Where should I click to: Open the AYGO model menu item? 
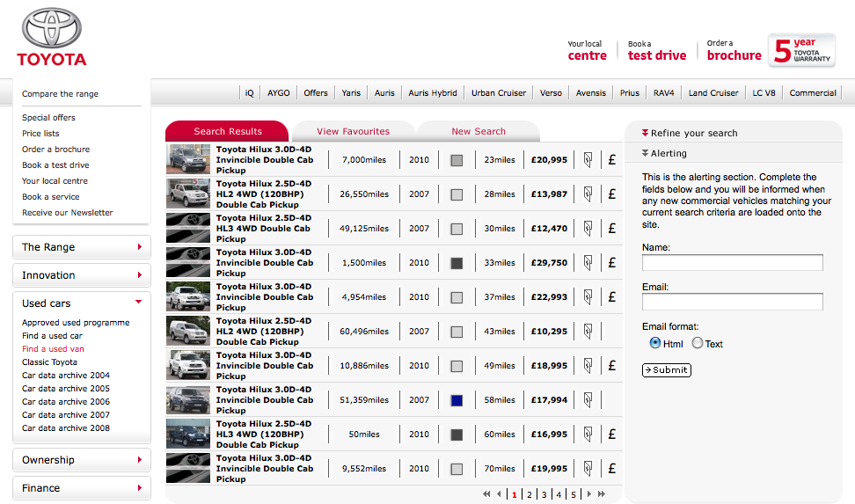279,92
